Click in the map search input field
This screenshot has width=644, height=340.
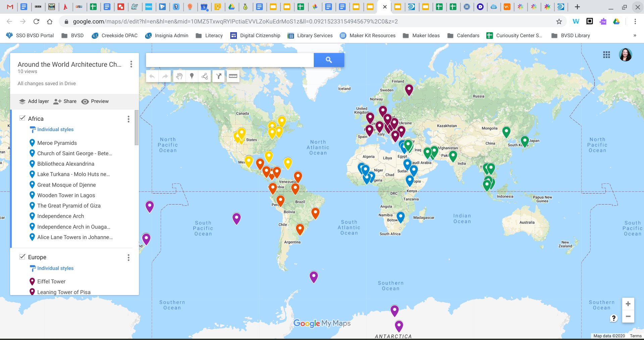coord(230,60)
